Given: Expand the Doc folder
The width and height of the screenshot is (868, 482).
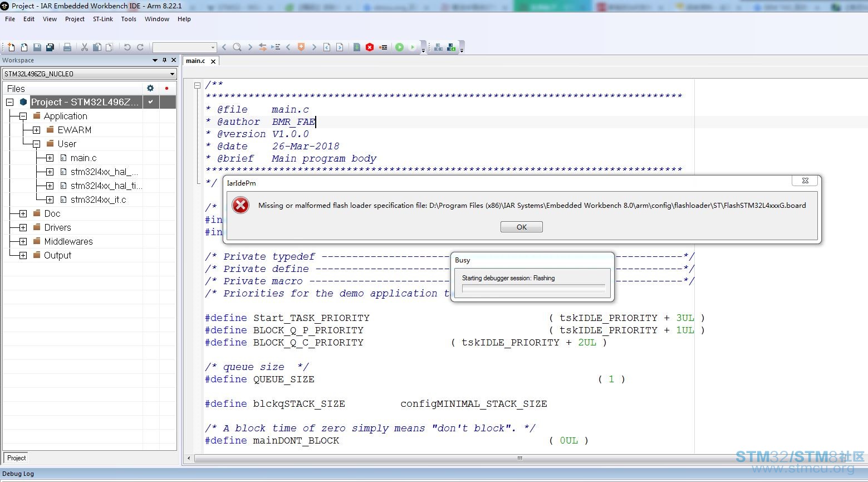Looking at the screenshot, I should (x=23, y=213).
